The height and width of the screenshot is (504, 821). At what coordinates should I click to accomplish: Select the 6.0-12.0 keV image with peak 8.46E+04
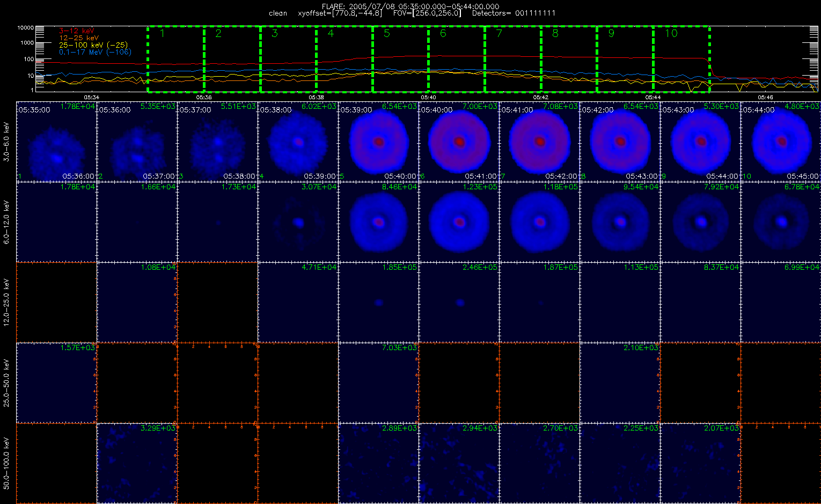[379, 222]
